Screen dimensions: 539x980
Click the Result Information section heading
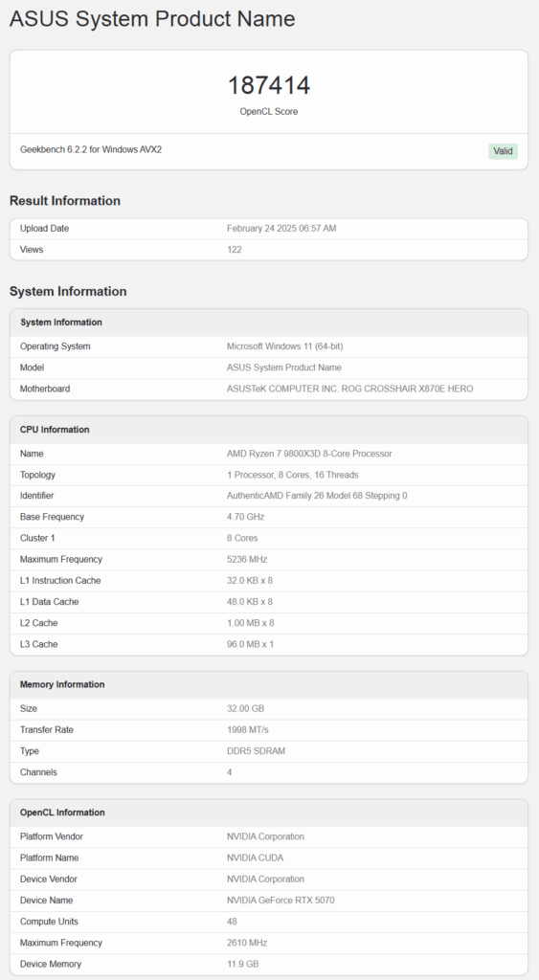pos(65,201)
